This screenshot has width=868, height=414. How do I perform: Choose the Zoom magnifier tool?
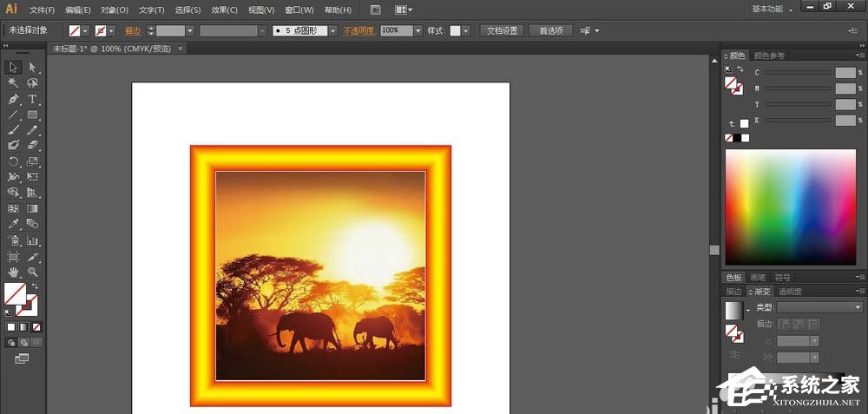point(33,273)
